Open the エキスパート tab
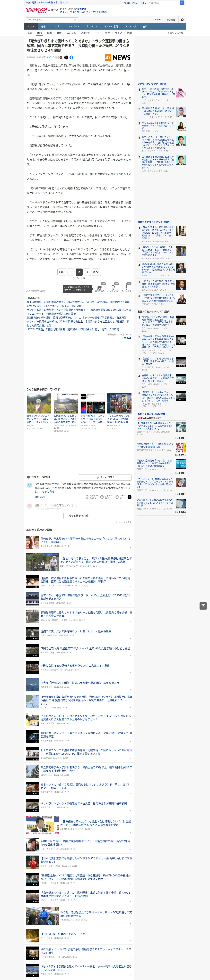Viewport: 210px width, 980px height. 72,27
